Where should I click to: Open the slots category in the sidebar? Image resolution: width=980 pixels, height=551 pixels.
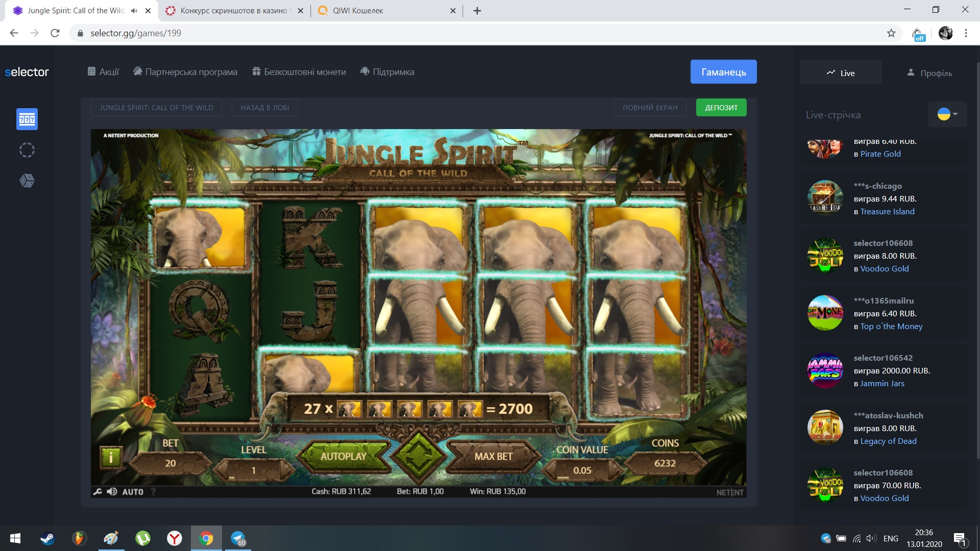[x=27, y=119]
